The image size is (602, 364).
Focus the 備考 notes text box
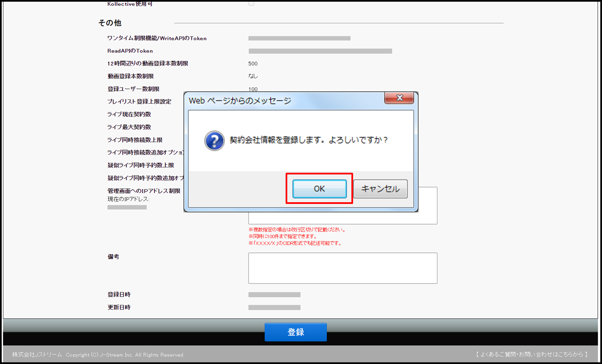pos(343,268)
